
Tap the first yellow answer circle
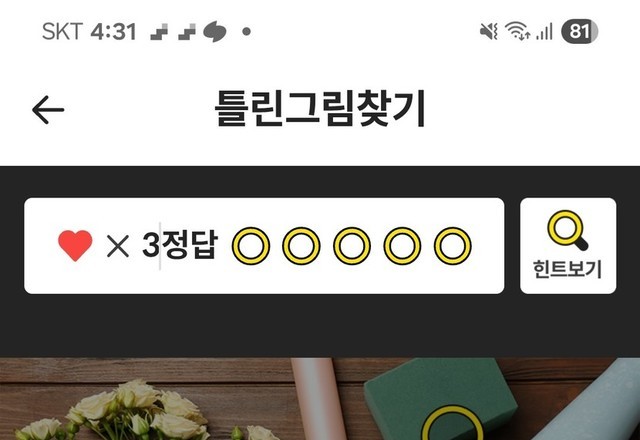point(251,246)
